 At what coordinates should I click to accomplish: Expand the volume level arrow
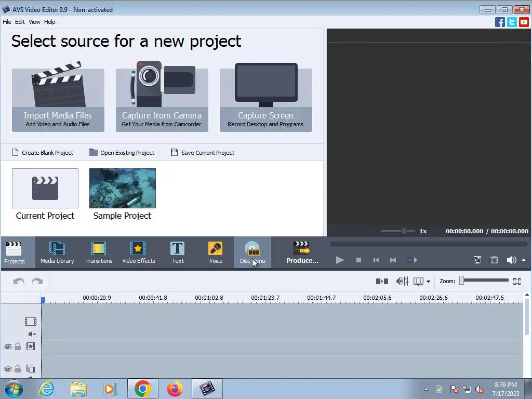coord(524,260)
